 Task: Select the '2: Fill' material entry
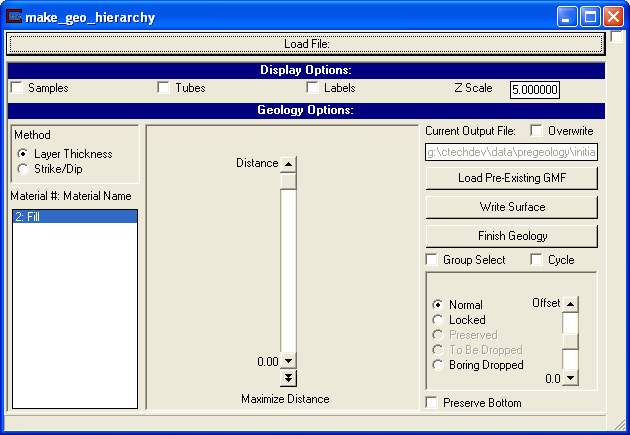(x=74, y=216)
